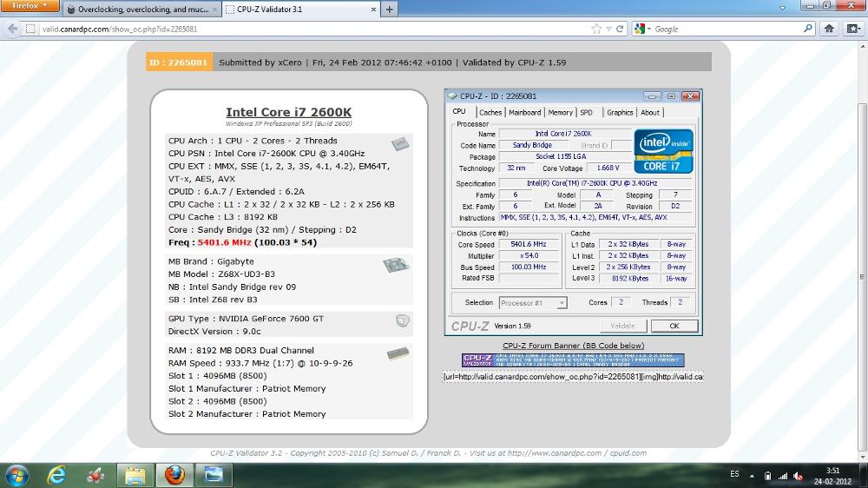Click the CPU-Z Validator forum banner image
Screen dimensions: 868x488
point(573,360)
